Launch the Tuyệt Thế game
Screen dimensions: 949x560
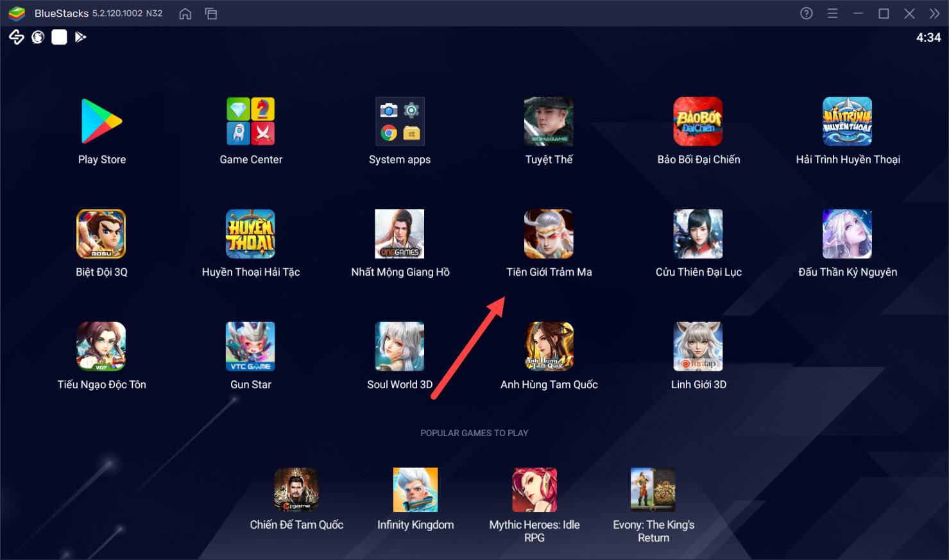[x=549, y=121]
